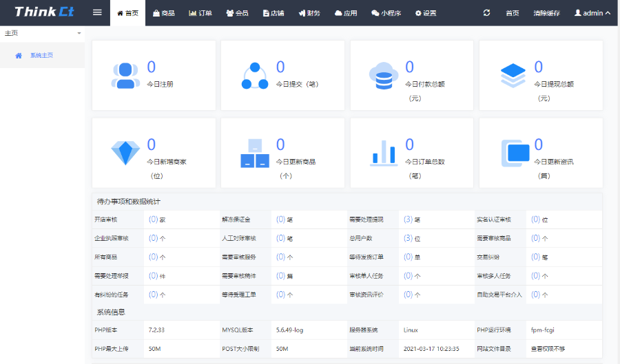Screen dimensions: 620x364
Task: Click the refresh icon in top bar
Action: 487,13
